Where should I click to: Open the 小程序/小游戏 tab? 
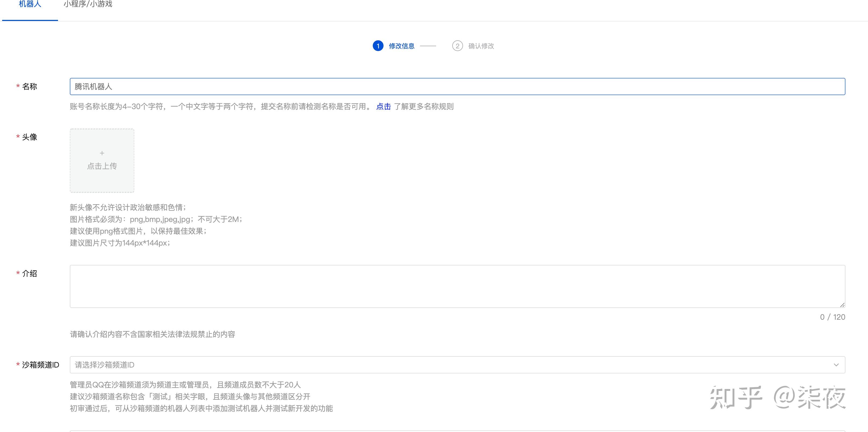[88, 4]
